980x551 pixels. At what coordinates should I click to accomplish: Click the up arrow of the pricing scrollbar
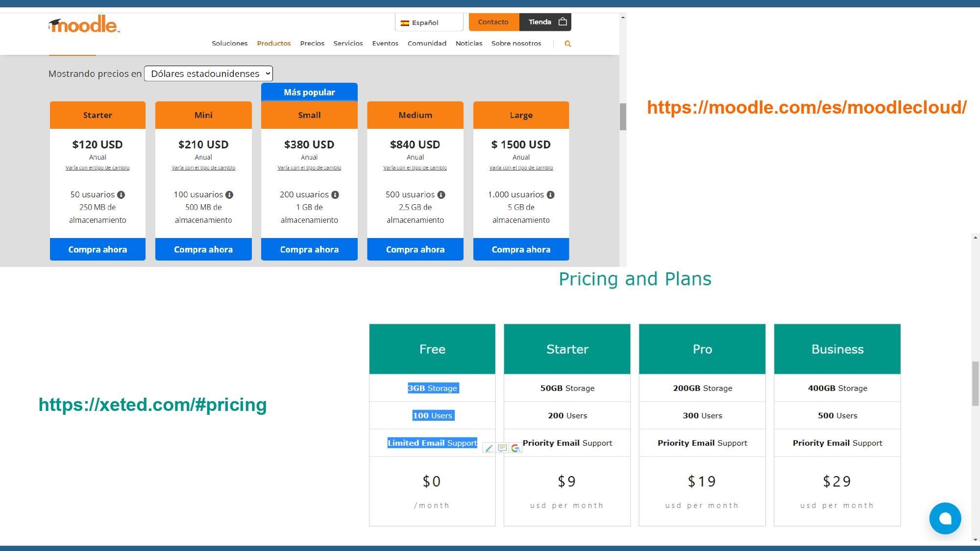coord(975,238)
